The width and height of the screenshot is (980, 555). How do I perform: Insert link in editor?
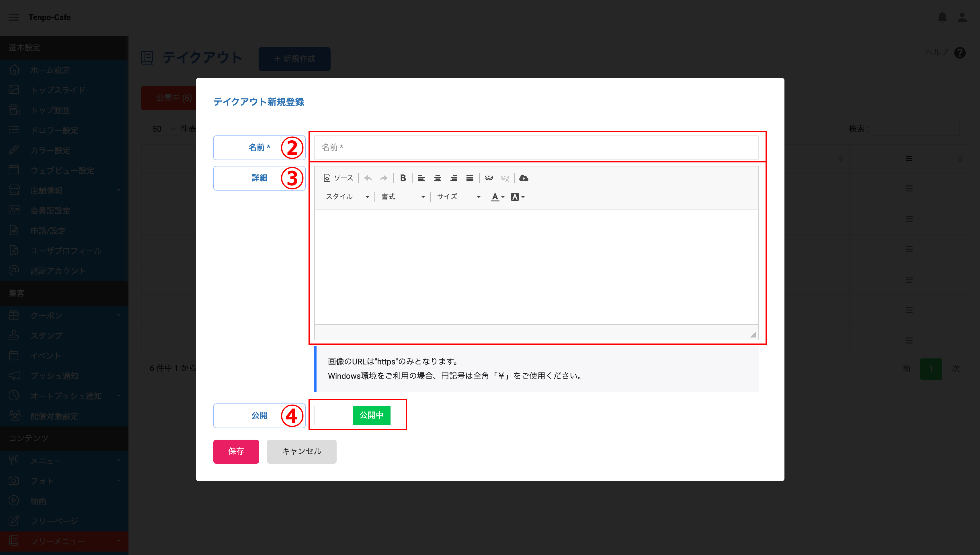tap(489, 178)
